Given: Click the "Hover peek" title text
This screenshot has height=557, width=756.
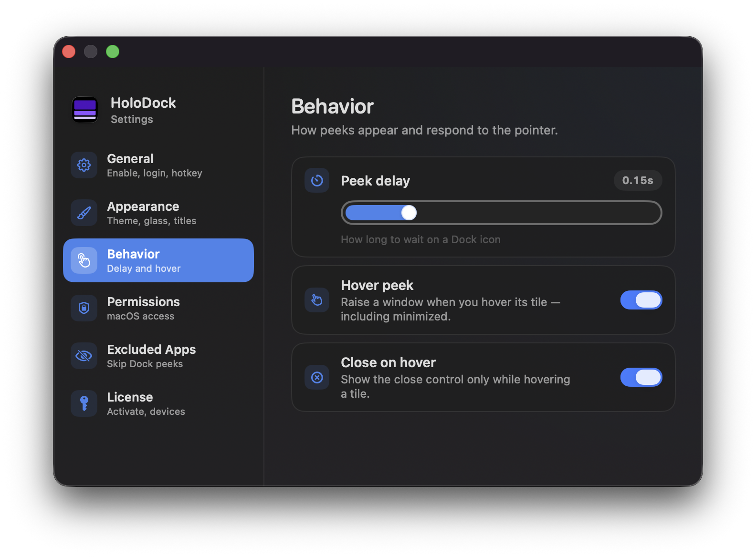Looking at the screenshot, I should pyautogui.click(x=377, y=285).
